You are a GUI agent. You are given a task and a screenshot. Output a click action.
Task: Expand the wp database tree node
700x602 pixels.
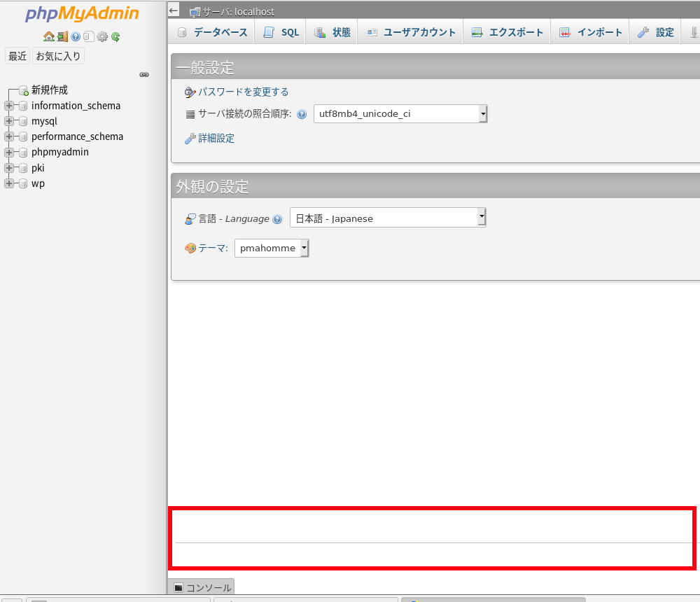tap(9, 183)
